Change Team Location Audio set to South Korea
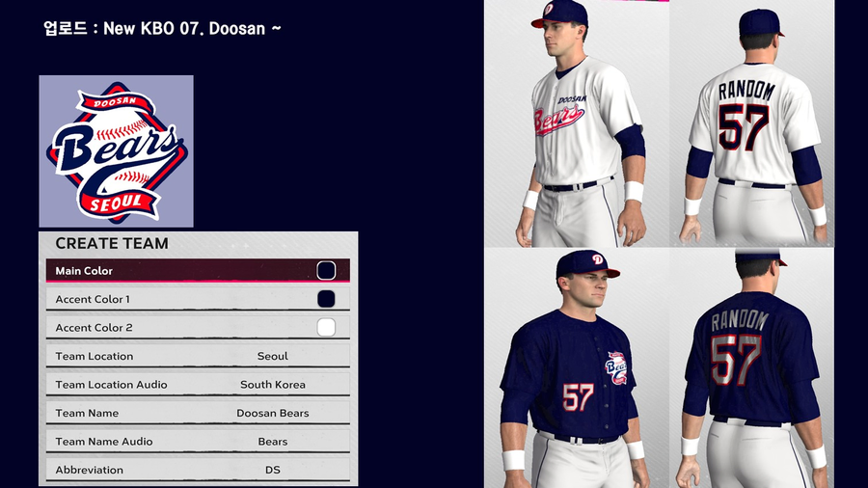 [198, 384]
